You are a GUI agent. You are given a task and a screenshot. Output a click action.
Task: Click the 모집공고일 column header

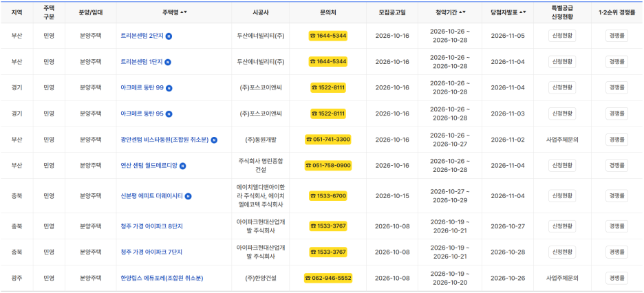[392, 12]
